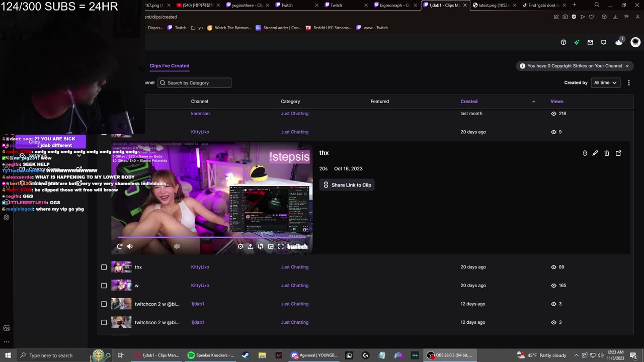The height and width of the screenshot is (362, 644).
Task: Open clip player settings gear
Action: (x=240, y=246)
